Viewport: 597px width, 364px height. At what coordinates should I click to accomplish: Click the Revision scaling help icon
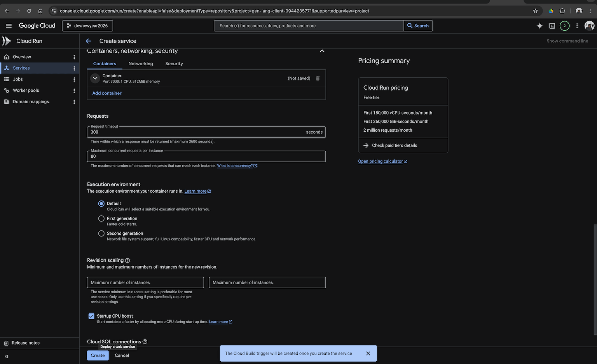(x=127, y=260)
